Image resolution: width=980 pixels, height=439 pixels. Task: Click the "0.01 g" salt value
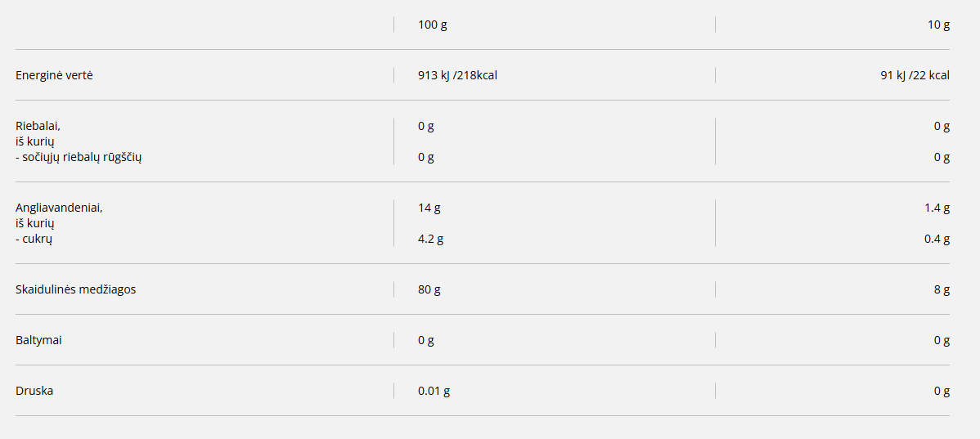434,391
